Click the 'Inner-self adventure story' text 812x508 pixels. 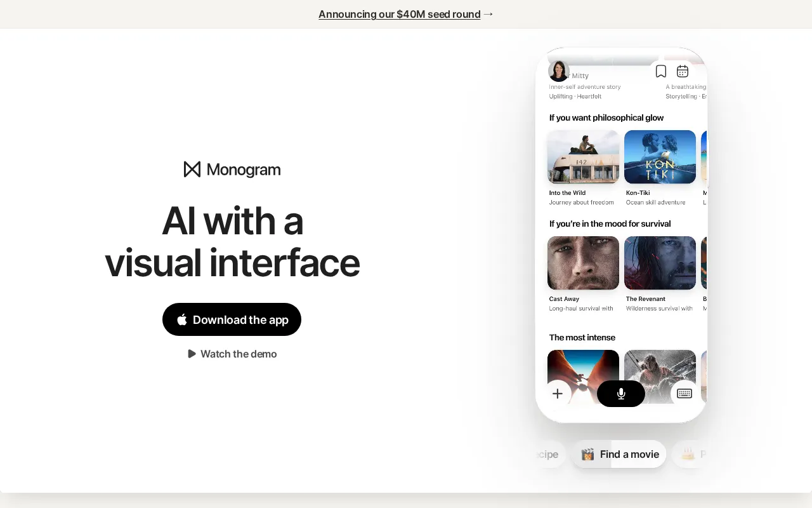tap(585, 87)
